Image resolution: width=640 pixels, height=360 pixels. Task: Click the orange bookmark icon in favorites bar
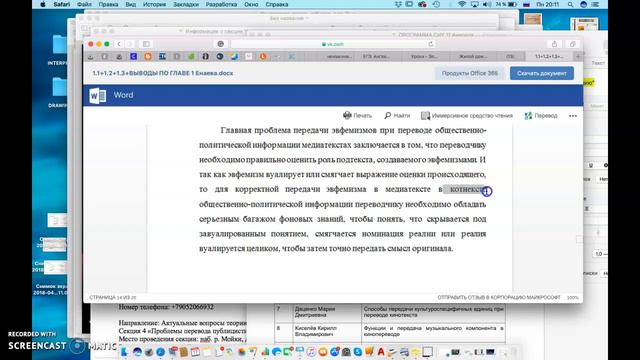(x=148, y=56)
